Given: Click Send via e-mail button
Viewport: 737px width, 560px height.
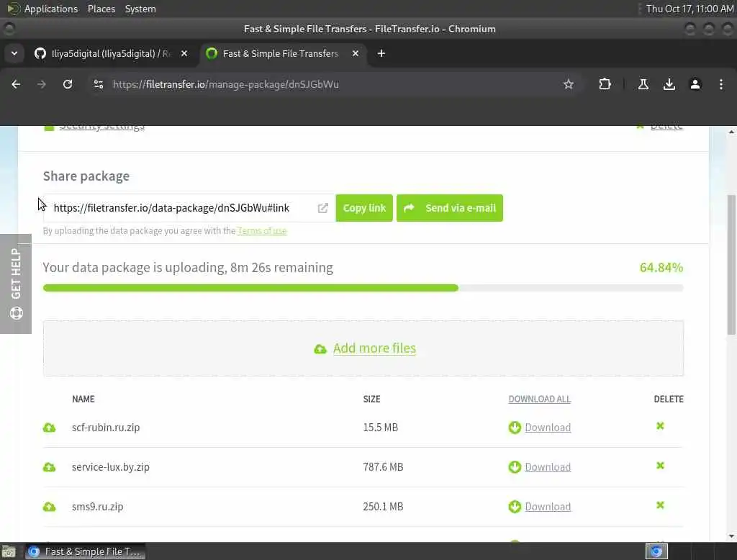Looking at the screenshot, I should [449, 208].
